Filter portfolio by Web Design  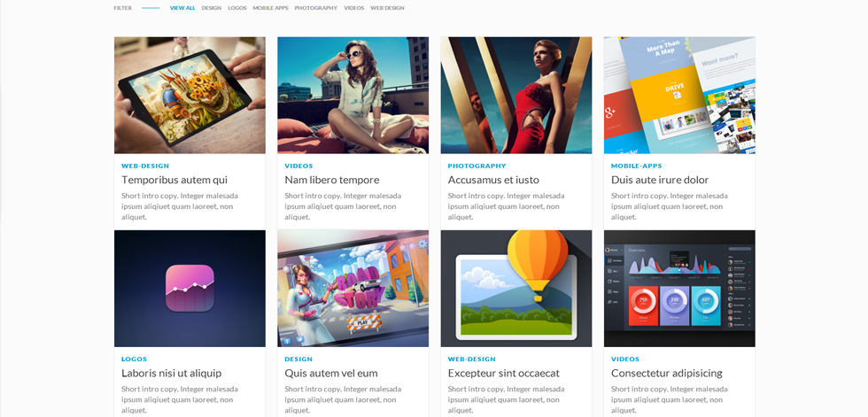[x=387, y=8]
